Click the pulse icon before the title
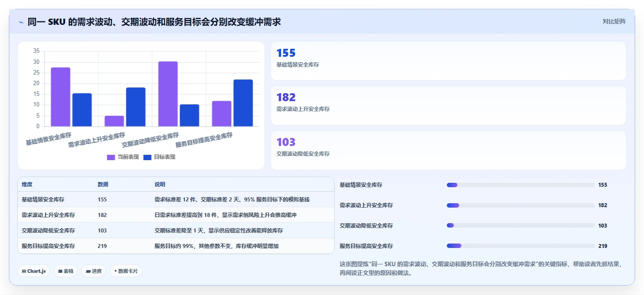This screenshot has height=295, width=644. [21, 22]
